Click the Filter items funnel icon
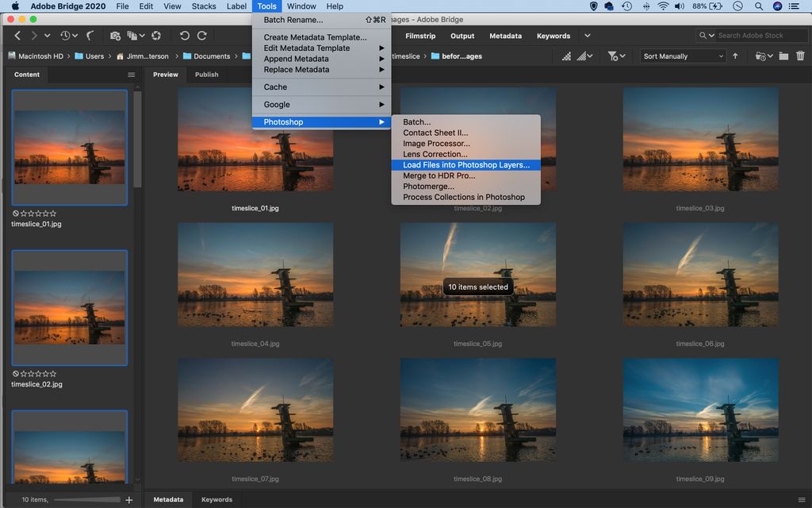Viewport: 812px width, 508px height. point(612,56)
